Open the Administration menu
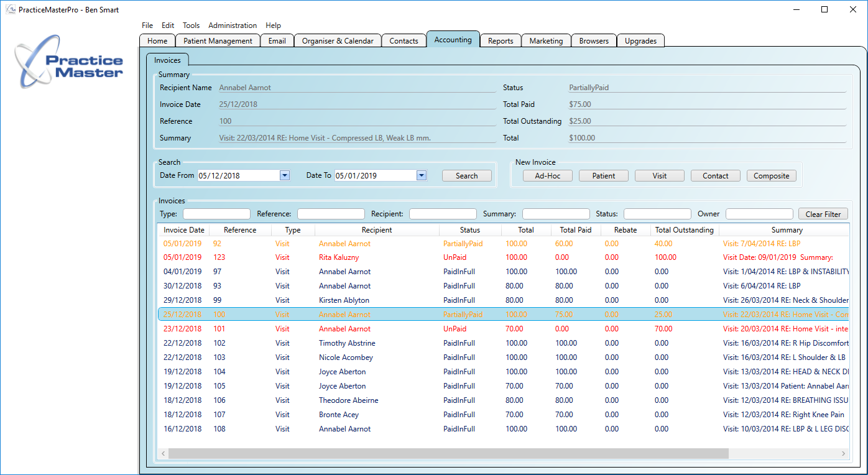The height and width of the screenshot is (475, 868). tap(233, 25)
